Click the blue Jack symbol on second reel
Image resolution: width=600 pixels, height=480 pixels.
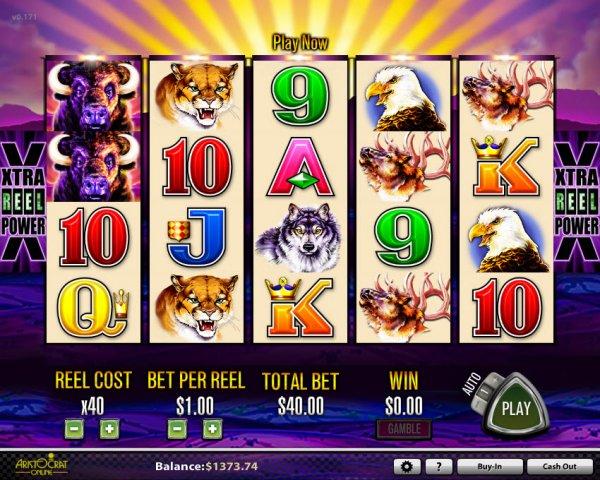(197, 237)
